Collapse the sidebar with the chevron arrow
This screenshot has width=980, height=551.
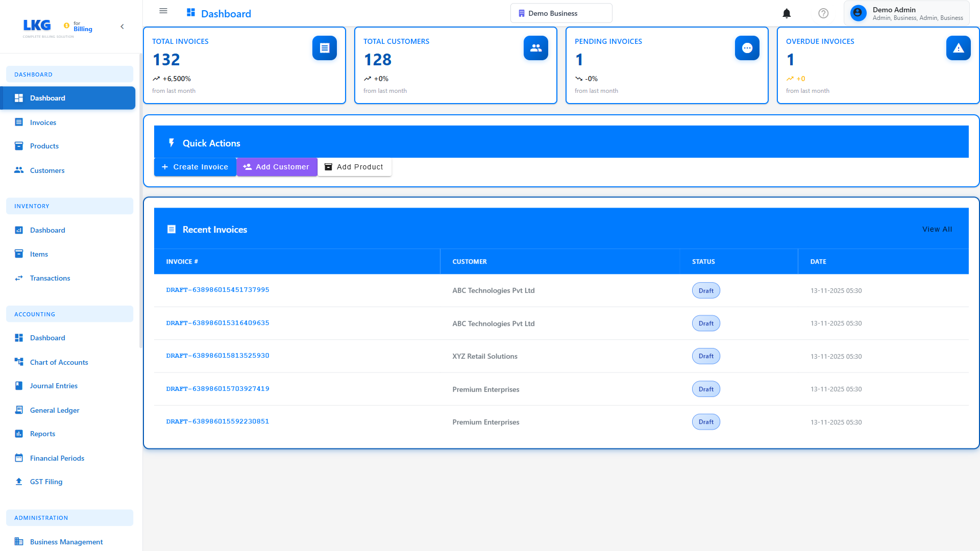122,26
